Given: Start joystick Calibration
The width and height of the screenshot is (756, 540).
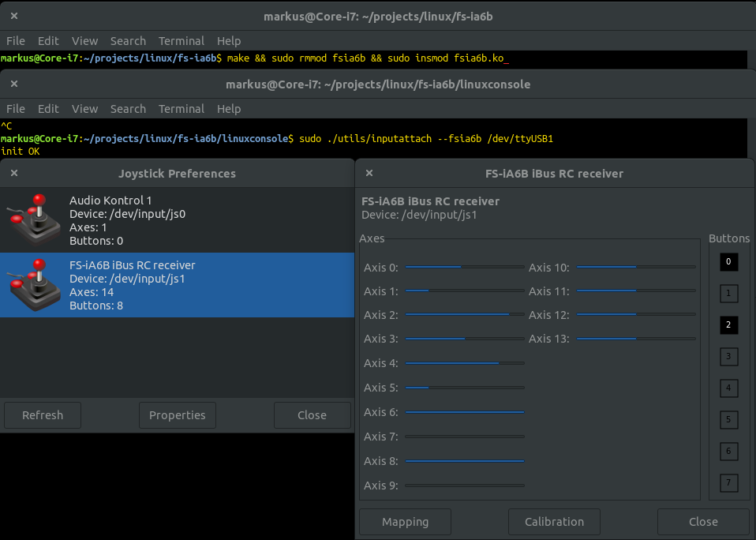Looking at the screenshot, I should 554,522.
